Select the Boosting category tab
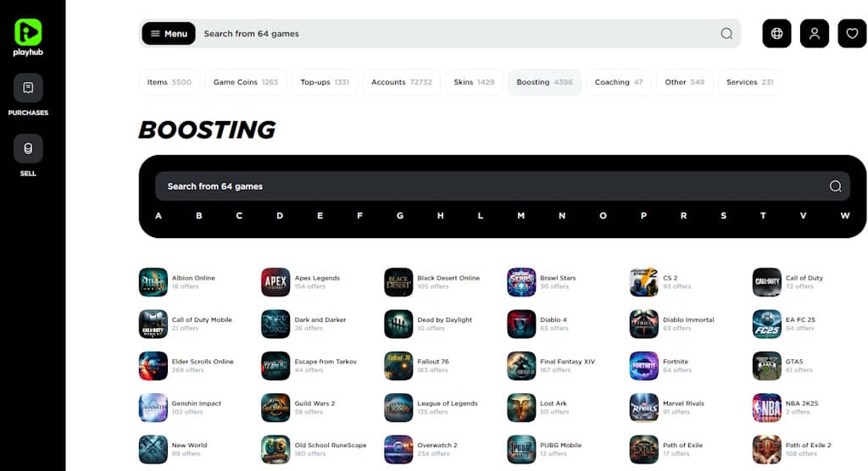The width and height of the screenshot is (868, 471). pyautogui.click(x=545, y=82)
